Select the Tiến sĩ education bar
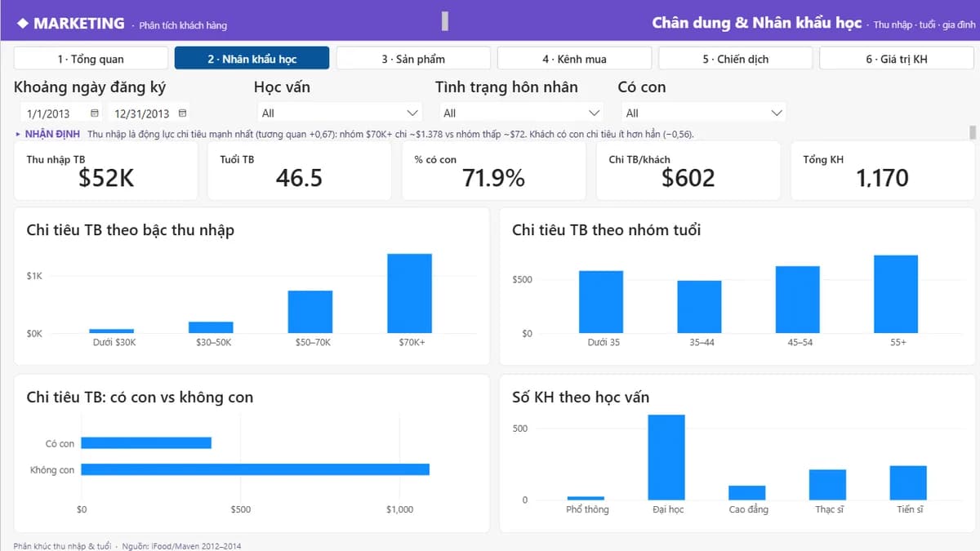This screenshot has height=551, width=980. click(x=908, y=483)
